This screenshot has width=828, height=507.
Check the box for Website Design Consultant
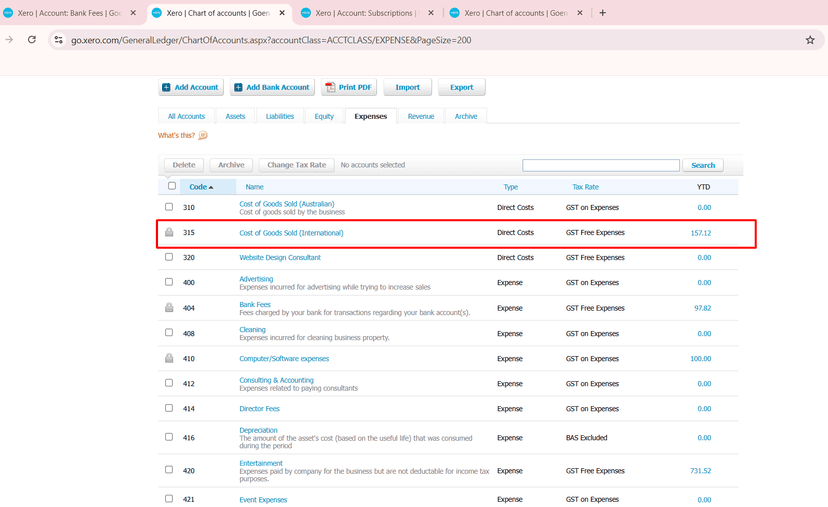click(x=169, y=257)
